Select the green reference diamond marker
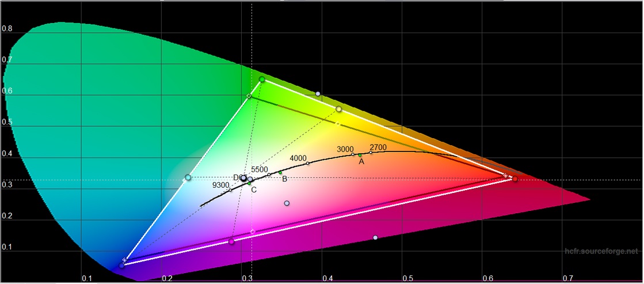 point(249,96)
